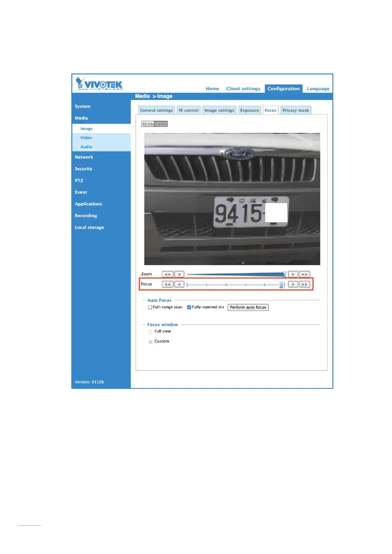Open the Language menu

click(x=318, y=88)
